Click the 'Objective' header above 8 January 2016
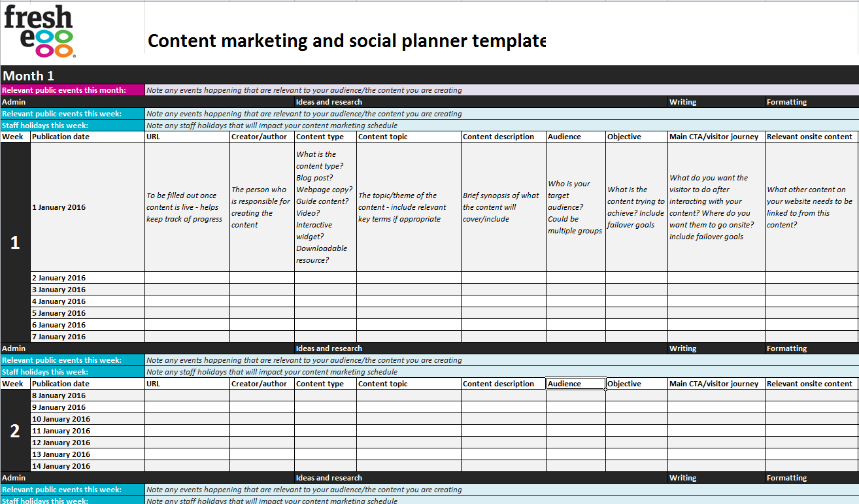 (x=637, y=384)
